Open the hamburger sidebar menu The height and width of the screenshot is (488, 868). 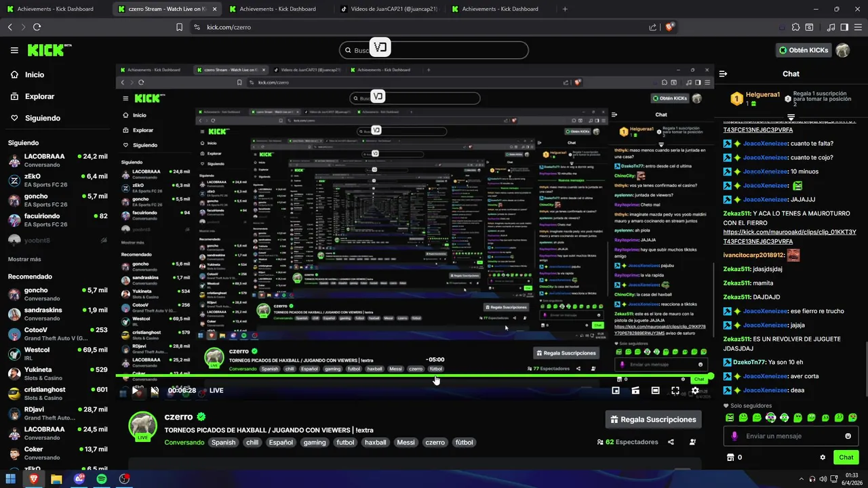click(14, 50)
